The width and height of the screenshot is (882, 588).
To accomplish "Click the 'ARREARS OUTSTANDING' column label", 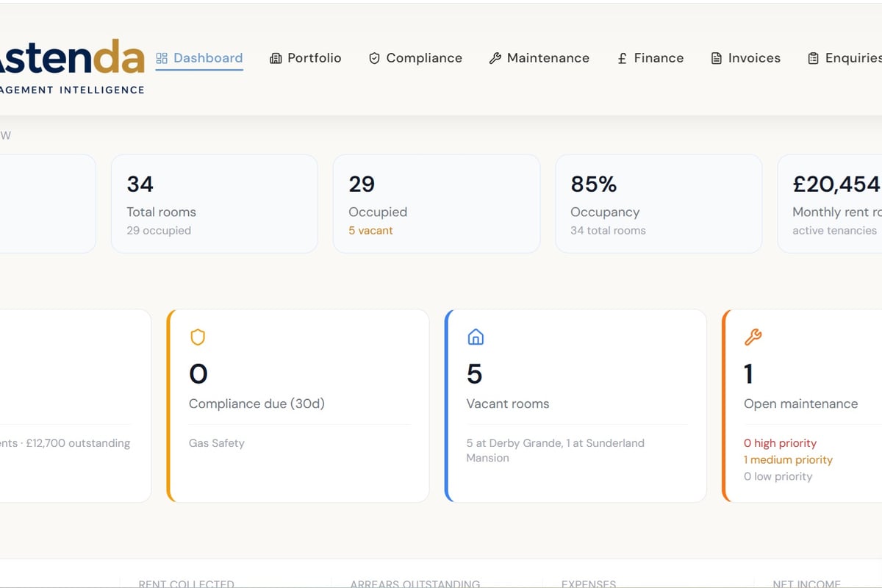I will pyautogui.click(x=415, y=584).
